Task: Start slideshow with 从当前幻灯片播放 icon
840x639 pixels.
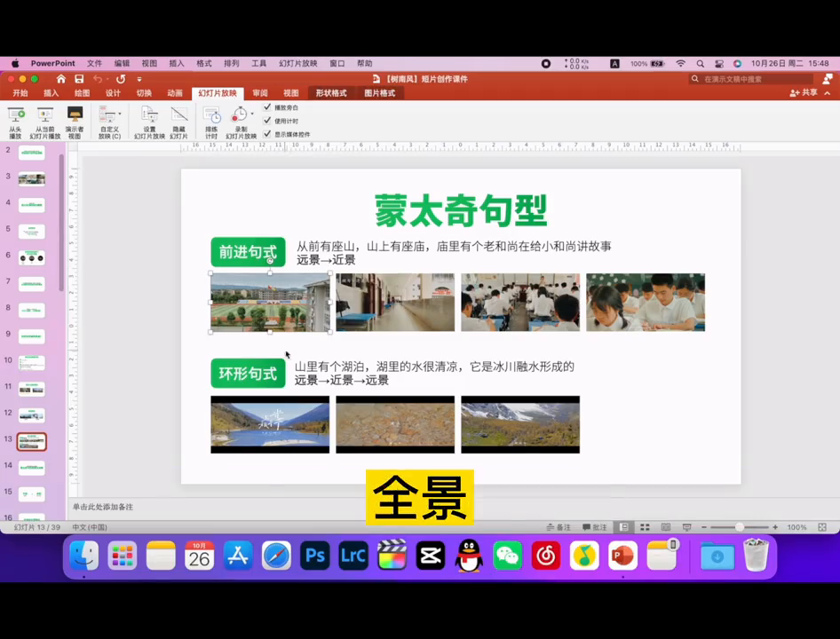Action: coord(44,115)
